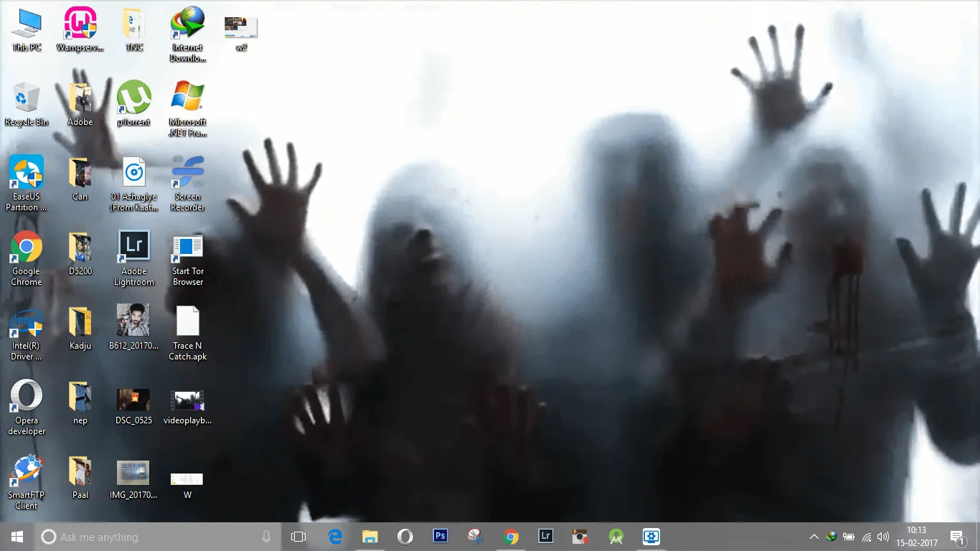Open the Start menu
980x551 pixels.
15,536
